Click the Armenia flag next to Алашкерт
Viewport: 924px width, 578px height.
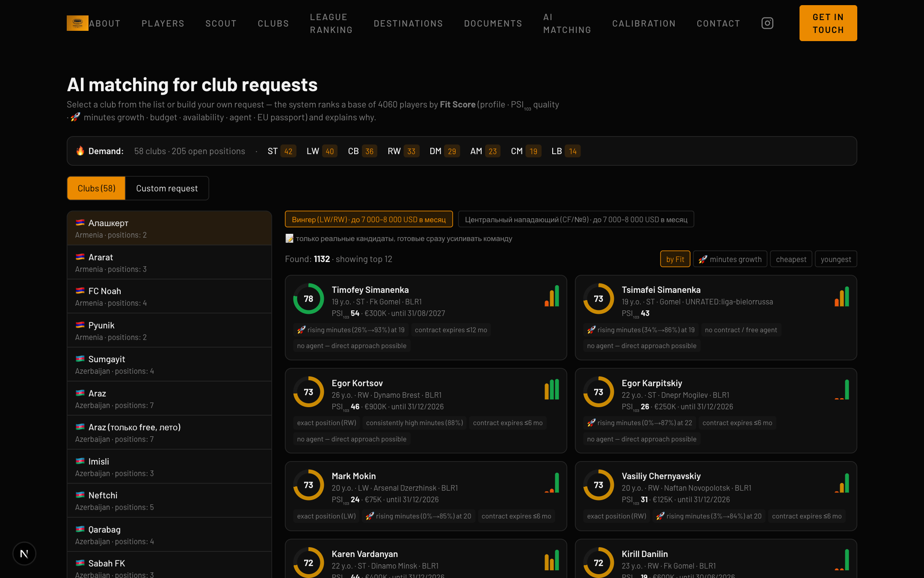click(x=80, y=223)
